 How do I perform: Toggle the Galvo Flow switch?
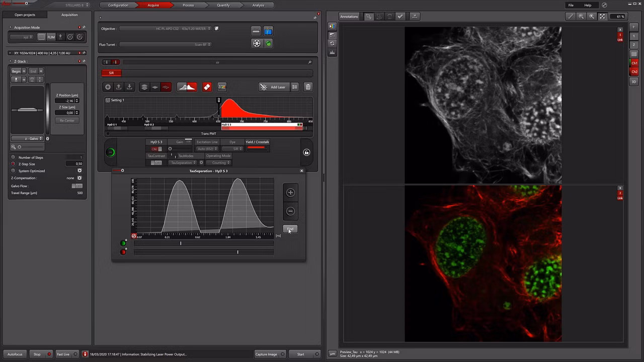click(x=77, y=186)
